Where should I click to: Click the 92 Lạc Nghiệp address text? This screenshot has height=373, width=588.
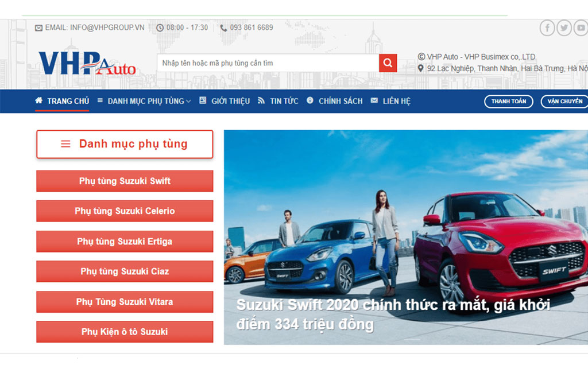coord(508,69)
